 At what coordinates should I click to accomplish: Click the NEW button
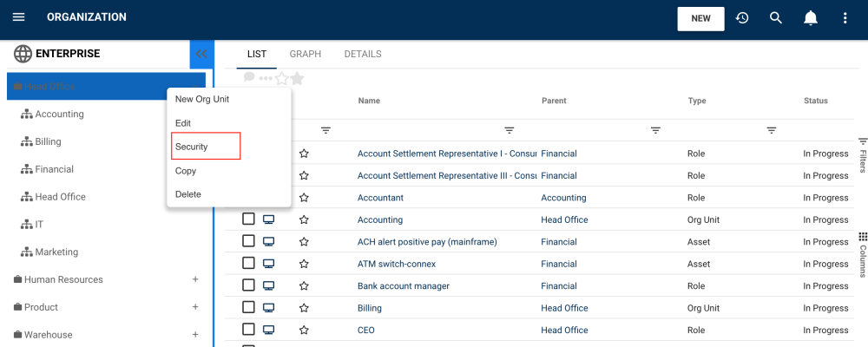pos(700,18)
